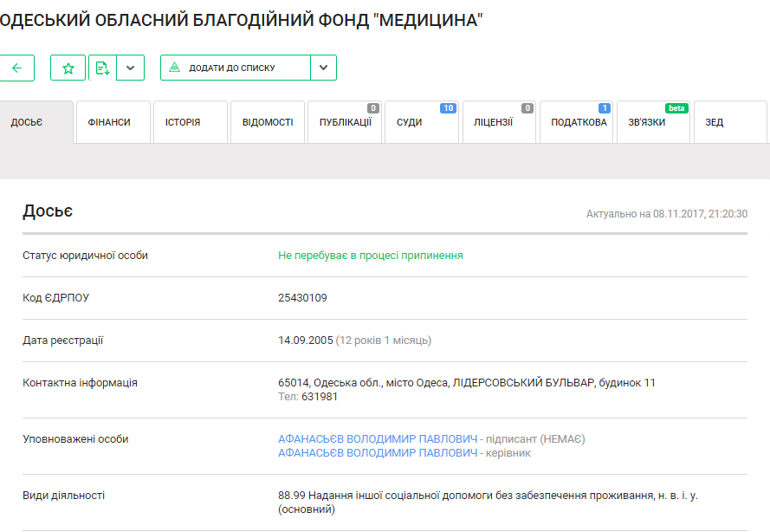Open the signatory Афанасьєв Володимир Павлович link
This screenshot has width=770, height=532.
[378, 439]
